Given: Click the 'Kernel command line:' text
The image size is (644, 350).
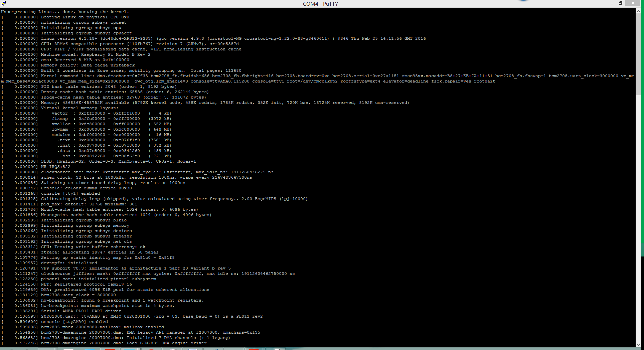Looking at the screenshot, I should (67, 76).
